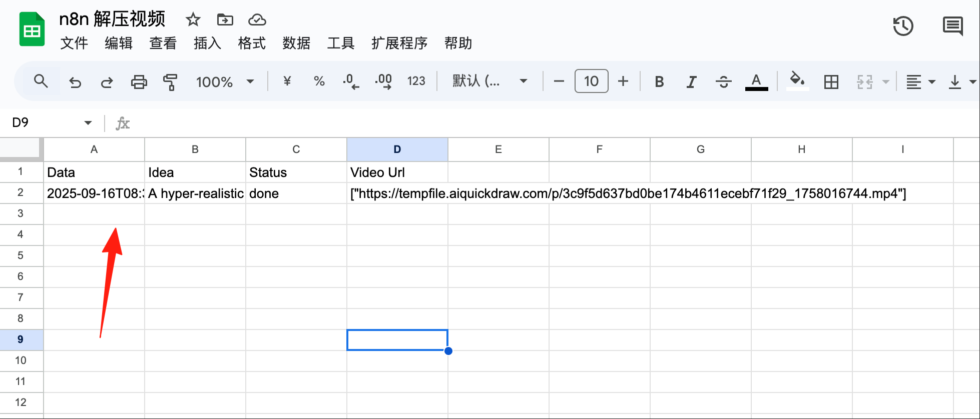980x419 pixels.
Task: Toggle strikethrough formatting
Action: [x=723, y=81]
